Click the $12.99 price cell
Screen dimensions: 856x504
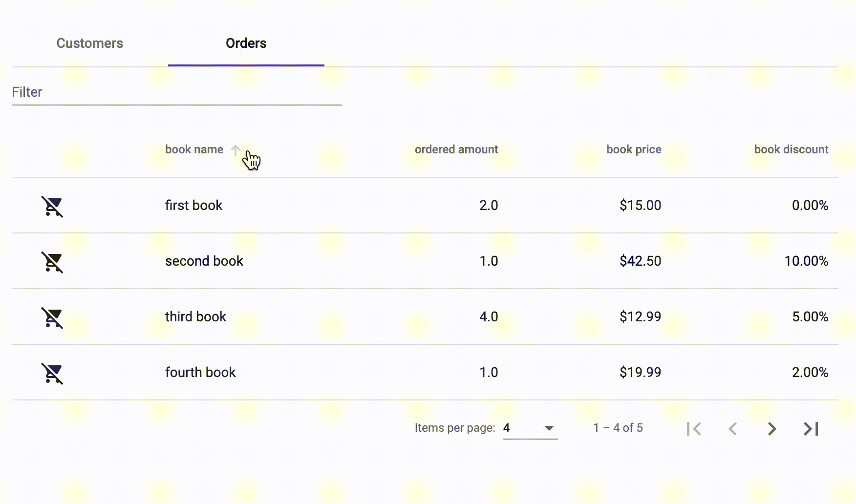[x=640, y=317]
